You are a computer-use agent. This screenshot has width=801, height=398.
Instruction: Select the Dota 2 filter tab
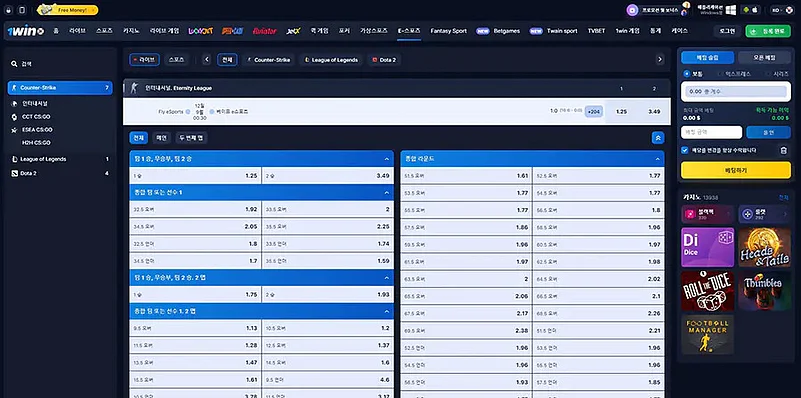pyautogui.click(x=384, y=60)
